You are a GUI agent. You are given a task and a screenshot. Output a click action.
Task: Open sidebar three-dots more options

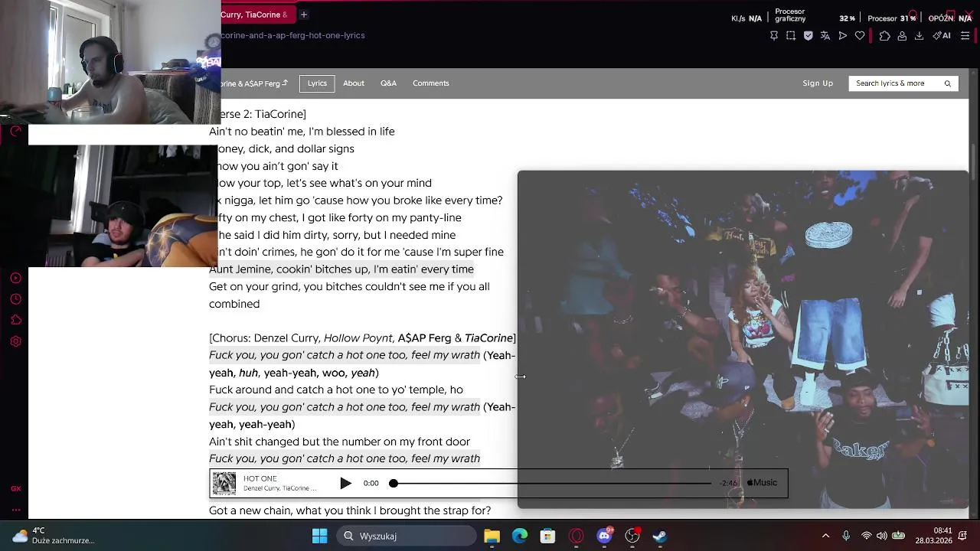tap(15, 510)
